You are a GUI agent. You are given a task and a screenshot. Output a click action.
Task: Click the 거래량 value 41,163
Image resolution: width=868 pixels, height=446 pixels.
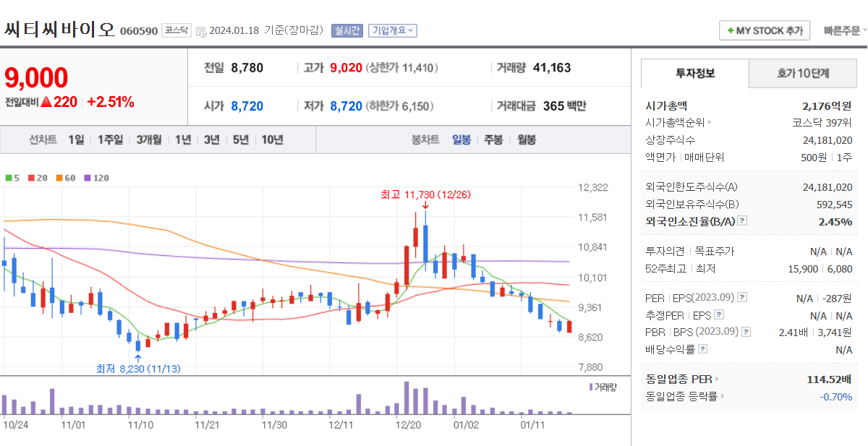(552, 68)
